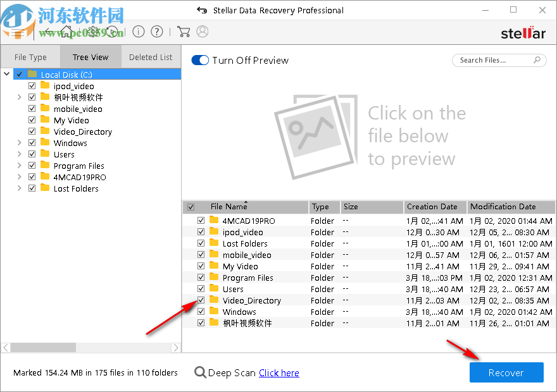This screenshot has height=392, width=557.
Task: Click the search magnifier in Search Files
Action: pyautogui.click(x=535, y=60)
